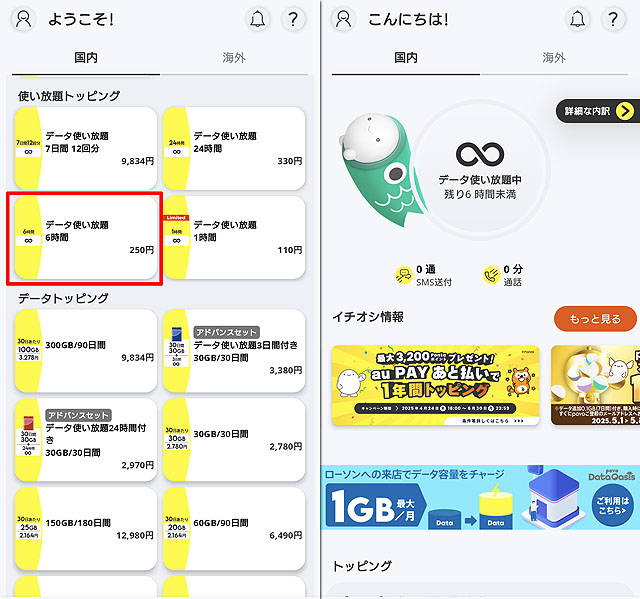
Task: Select the 国内 tab on the right screen
Action: [406, 58]
